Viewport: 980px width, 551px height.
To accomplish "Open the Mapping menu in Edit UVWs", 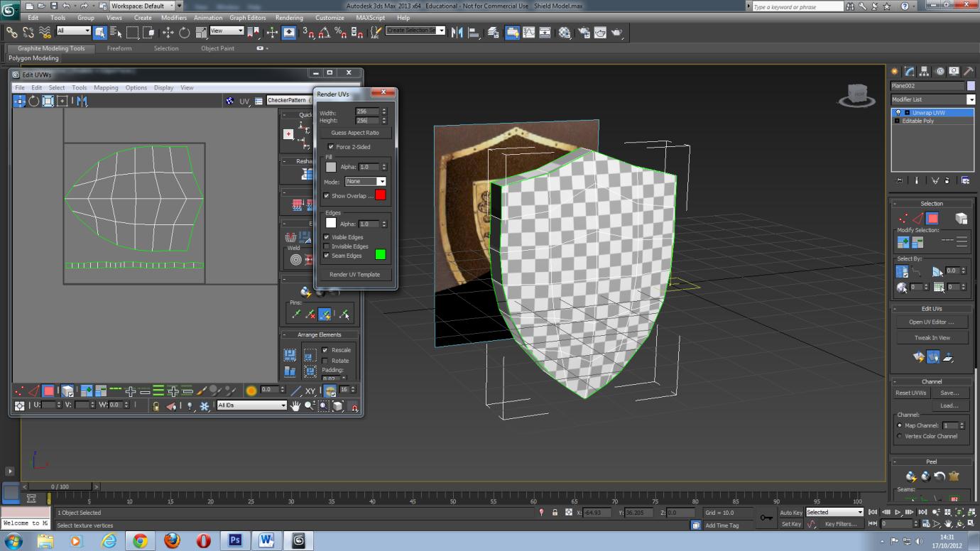I will click(106, 88).
